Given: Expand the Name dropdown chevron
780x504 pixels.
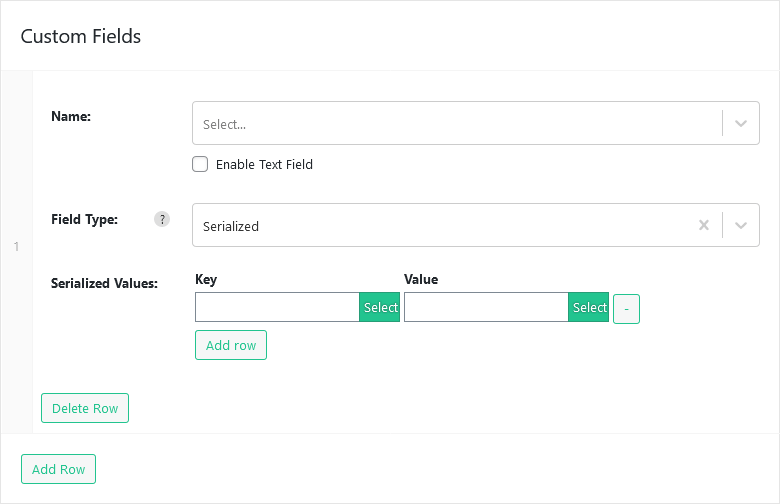Looking at the screenshot, I should (x=741, y=123).
